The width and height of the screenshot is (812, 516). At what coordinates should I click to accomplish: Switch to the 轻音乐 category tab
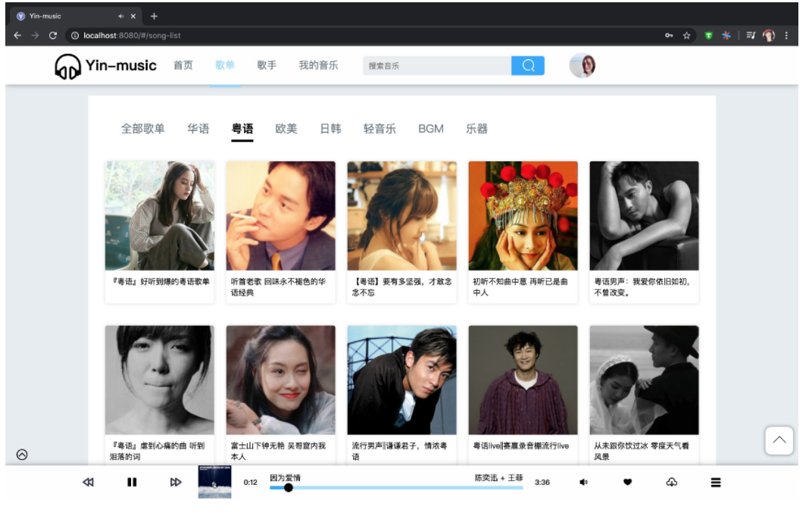tap(379, 129)
